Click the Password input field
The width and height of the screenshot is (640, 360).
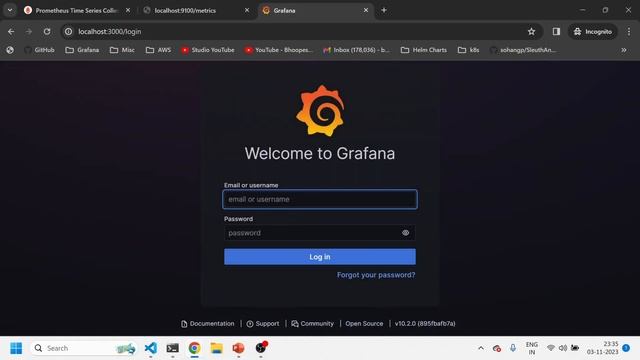320,233
